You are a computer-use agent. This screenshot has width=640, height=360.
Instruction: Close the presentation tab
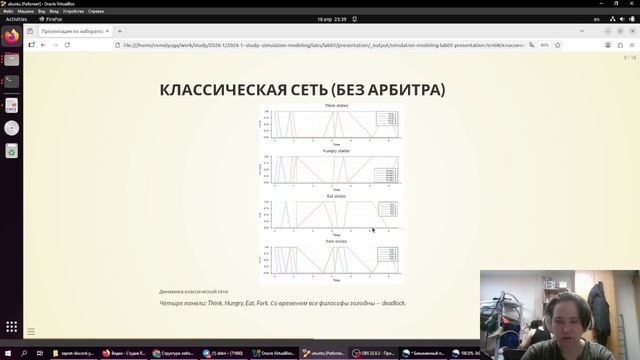(x=107, y=31)
